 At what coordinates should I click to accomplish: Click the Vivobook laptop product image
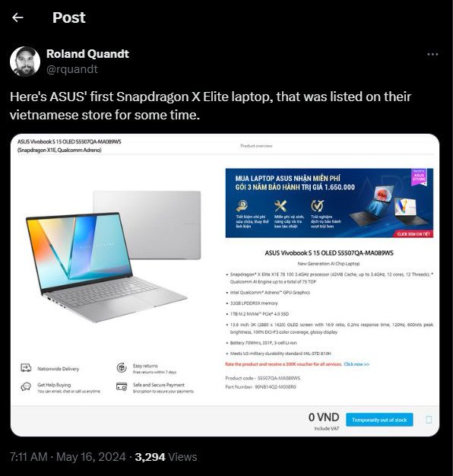coord(114,256)
